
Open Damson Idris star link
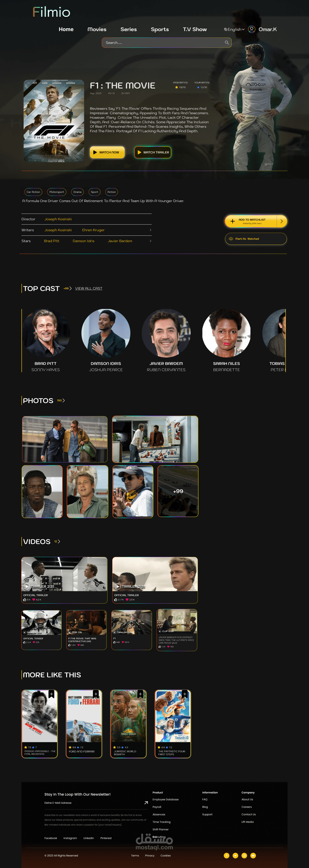point(84,241)
